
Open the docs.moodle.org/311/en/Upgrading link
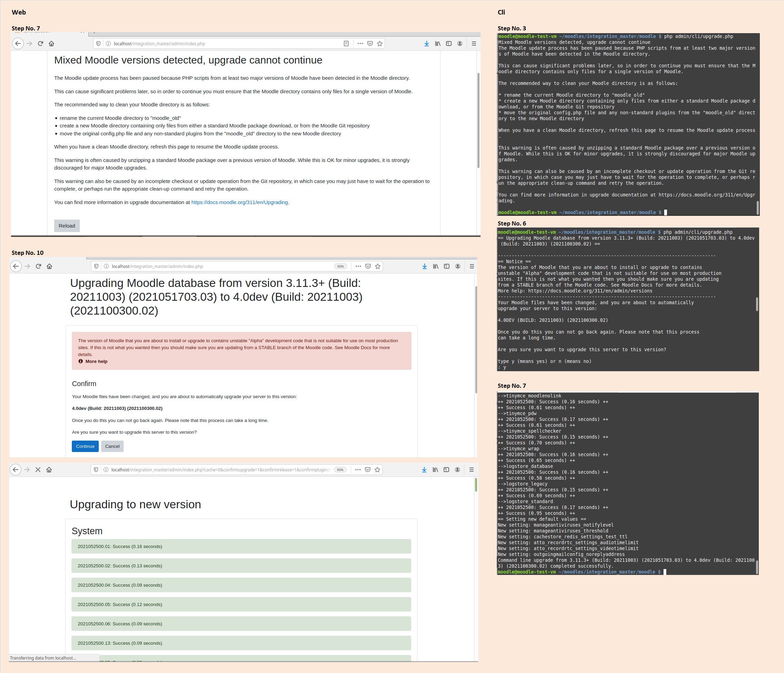(240, 202)
